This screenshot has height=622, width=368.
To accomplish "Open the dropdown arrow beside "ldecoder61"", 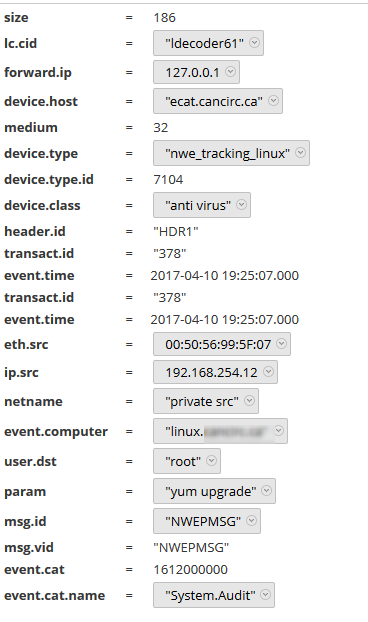I will pos(255,42).
